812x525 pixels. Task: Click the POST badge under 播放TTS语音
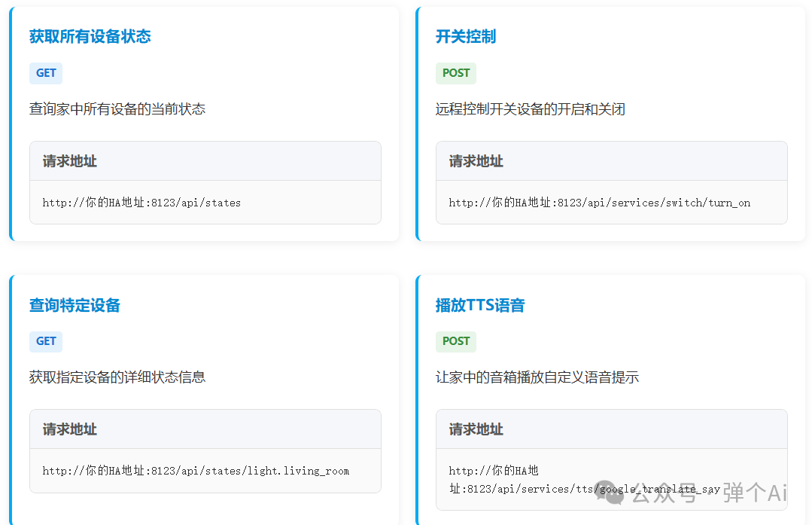click(x=455, y=341)
